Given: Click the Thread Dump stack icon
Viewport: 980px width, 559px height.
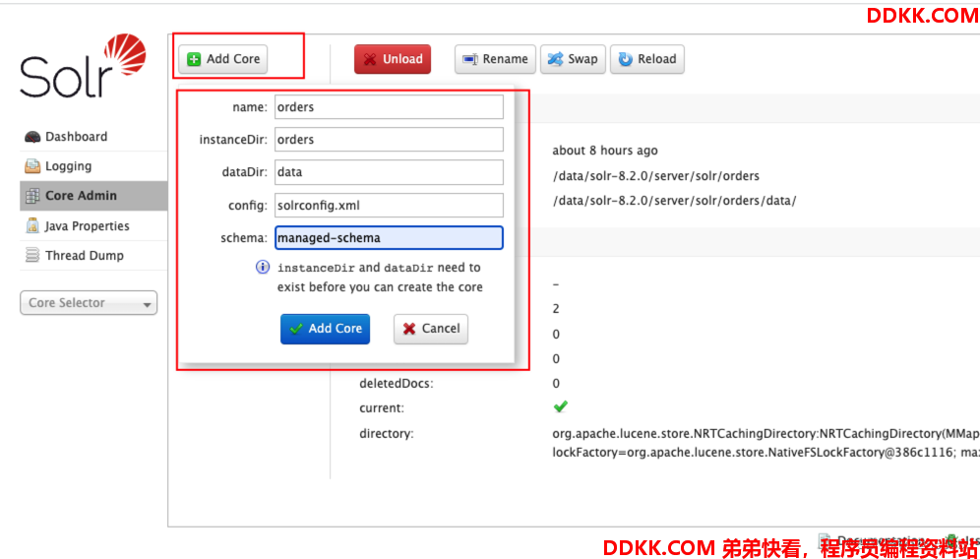Looking at the screenshot, I should coord(31,255).
